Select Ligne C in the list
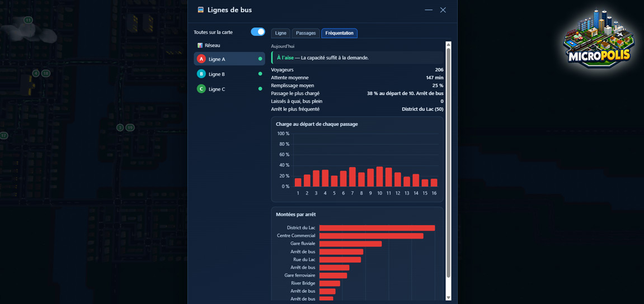The height and width of the screenshot is (304, 644). coord(229,89)
